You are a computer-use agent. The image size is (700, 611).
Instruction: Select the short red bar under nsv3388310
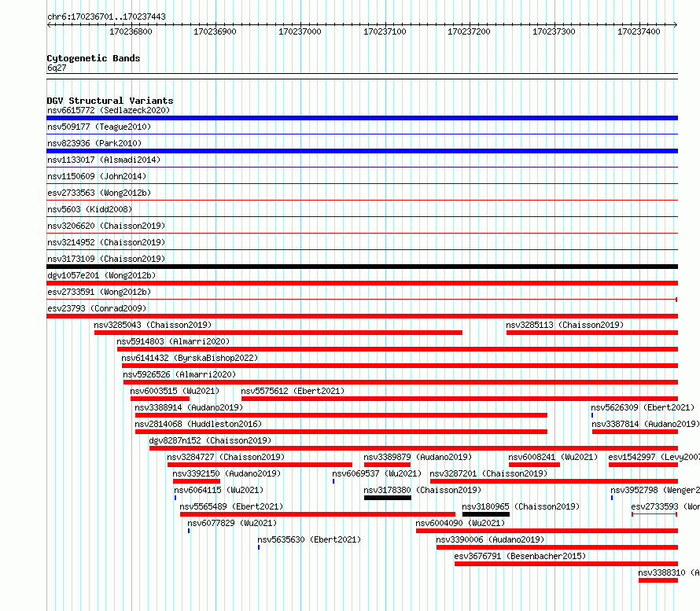click(x=658, y=580)
